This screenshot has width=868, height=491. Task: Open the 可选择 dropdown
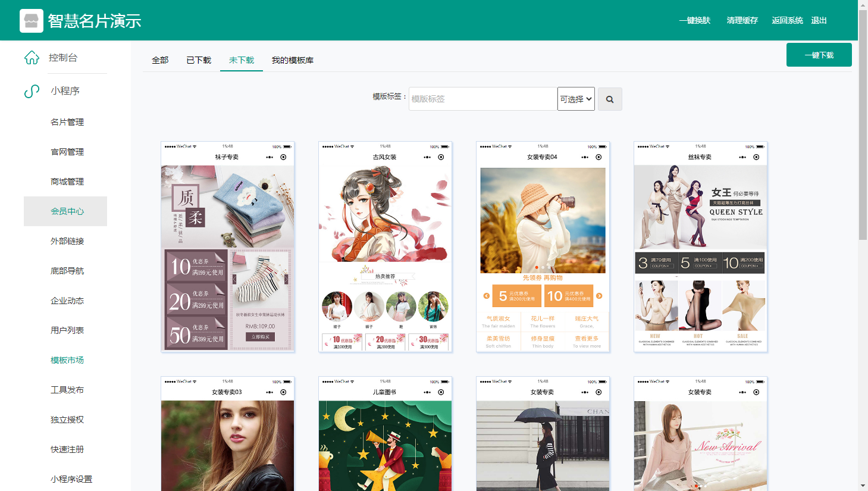(576, 99)
